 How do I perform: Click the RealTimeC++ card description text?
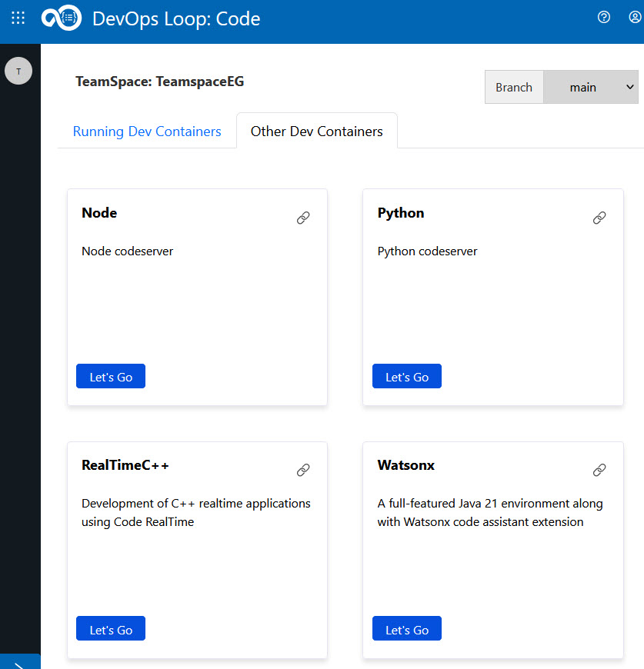196,513
